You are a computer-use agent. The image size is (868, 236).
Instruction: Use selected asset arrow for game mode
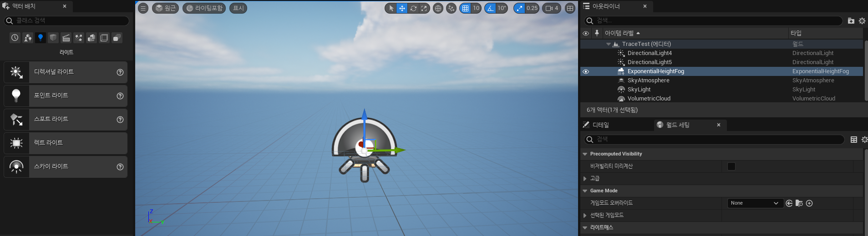pyautogui.click(x=789, y=203)
